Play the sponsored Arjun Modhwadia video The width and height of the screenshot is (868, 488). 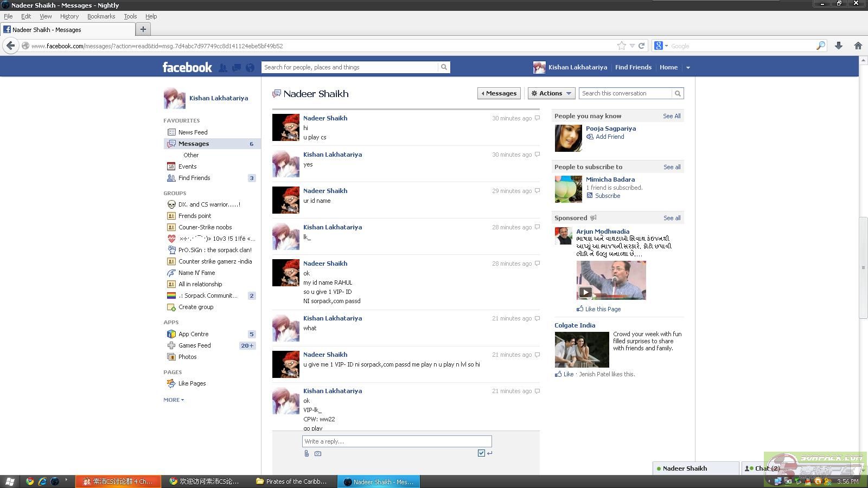click(585, 292)
